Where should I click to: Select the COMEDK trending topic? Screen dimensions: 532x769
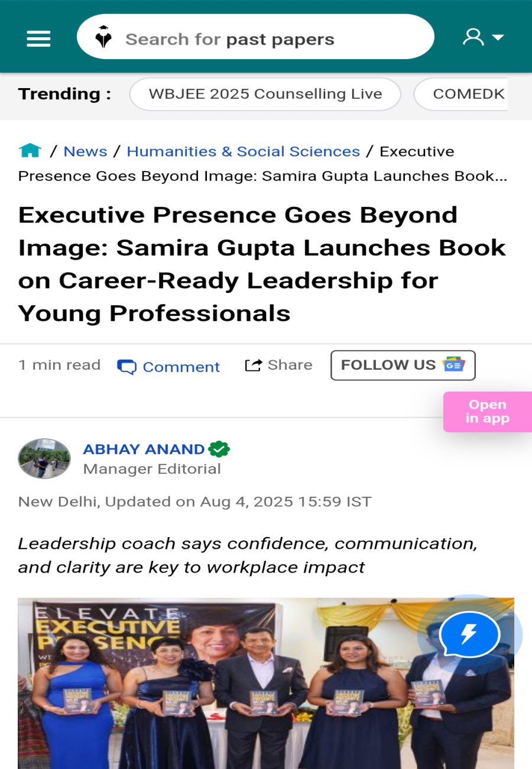click(x=469, y=93)
